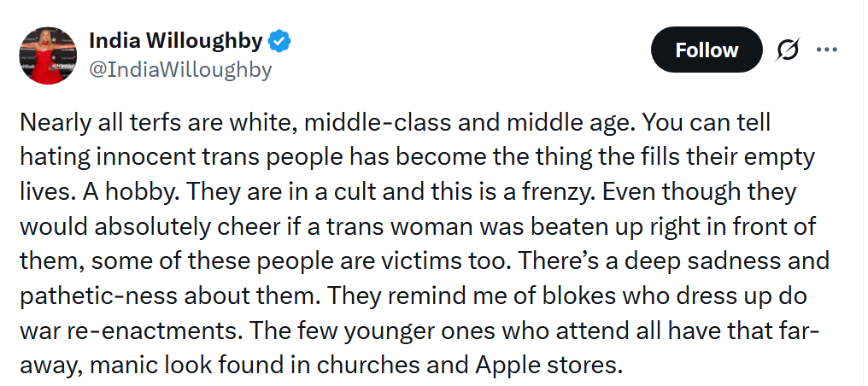Screen dimensions: 868x386
Task: Click the India Willoughby display name
Action: click(x=176, y=40)
